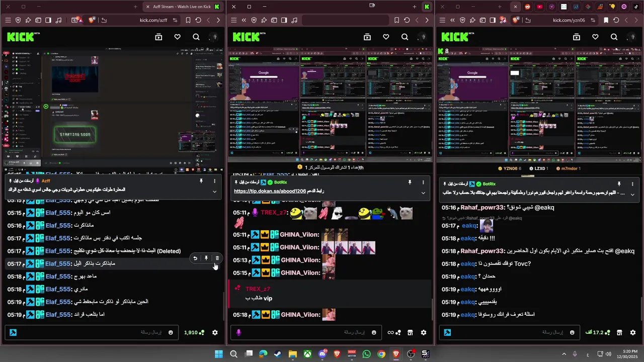Delete the highlighted Elaf_555 message with trash icon
This screenshot has width=644, height=362.
click(x=217, y=258)
